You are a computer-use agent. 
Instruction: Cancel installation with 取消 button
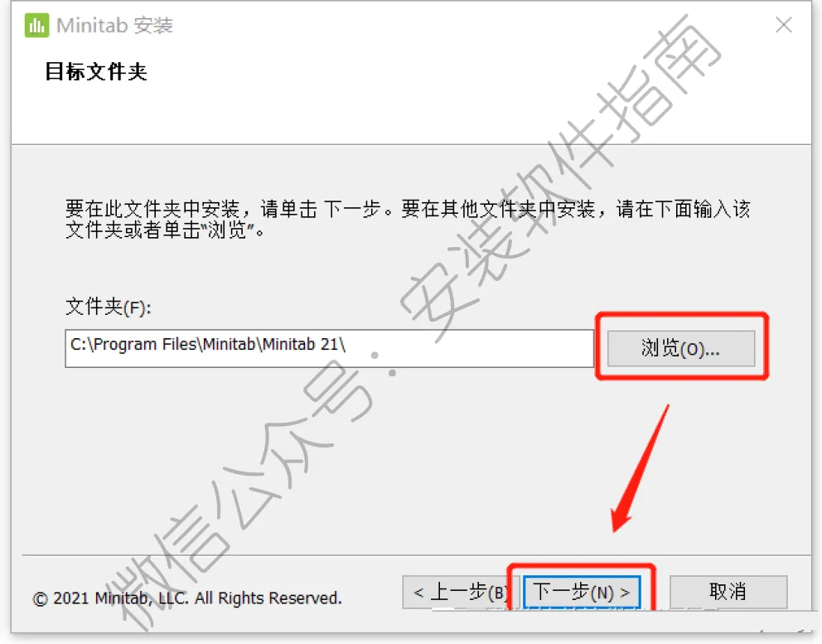pos(728,592)
